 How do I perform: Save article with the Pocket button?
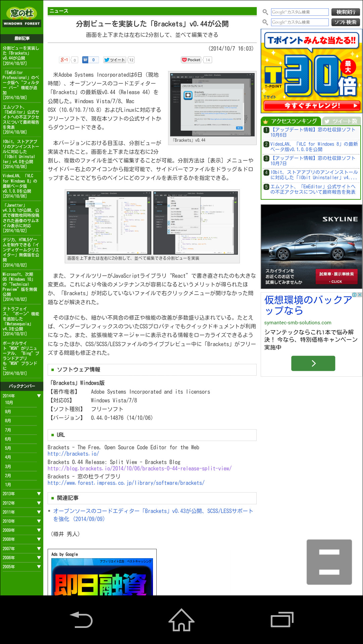pyautogui.click(x=191, y=60)
